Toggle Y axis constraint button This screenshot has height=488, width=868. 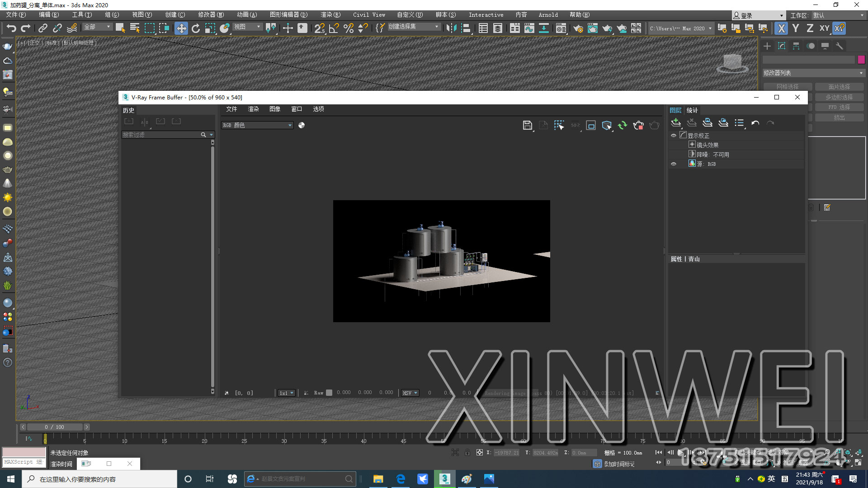pos(796,28)
